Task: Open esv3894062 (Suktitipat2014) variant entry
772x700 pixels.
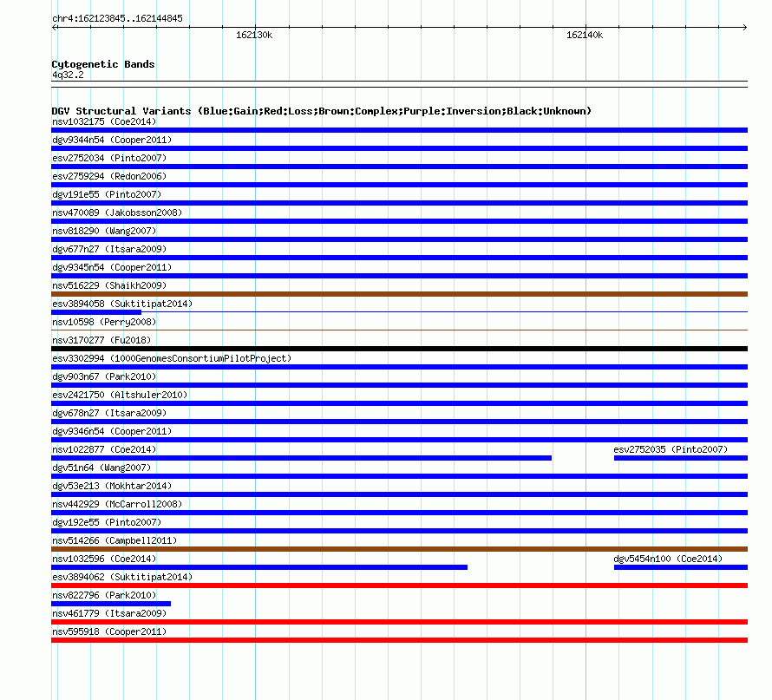Action: tap(122, 577)
